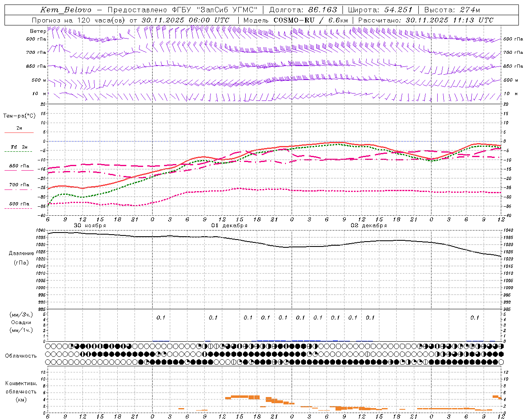Click the date label 30 ноября
This screenshot has width=525, height=420.
click(x=90, y=226)
